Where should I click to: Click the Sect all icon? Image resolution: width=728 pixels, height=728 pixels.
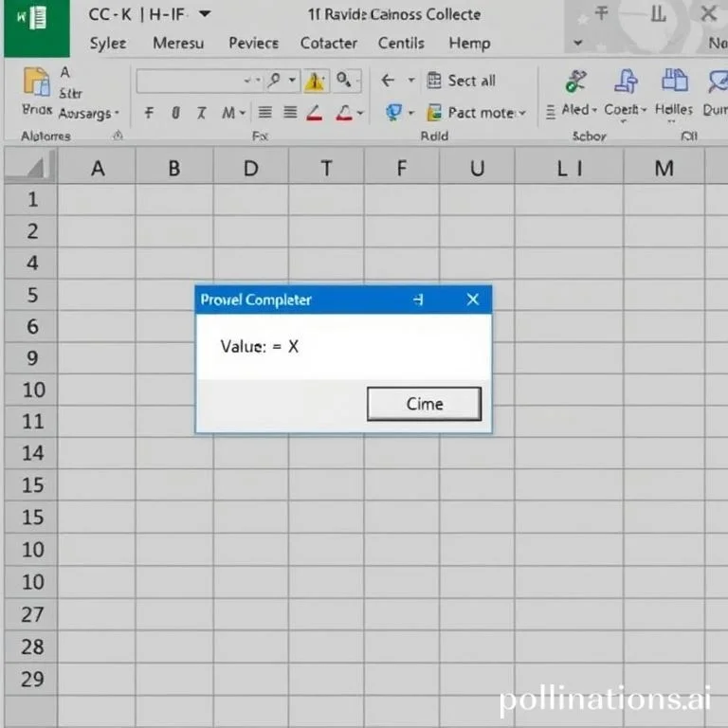tap(434, 81)
